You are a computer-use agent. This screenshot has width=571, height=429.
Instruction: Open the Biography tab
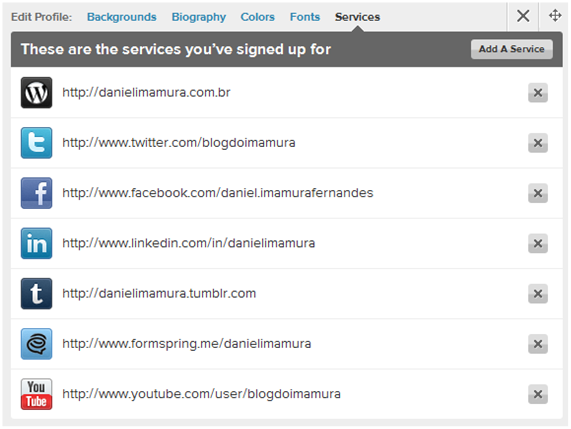(x=198, y=17)
